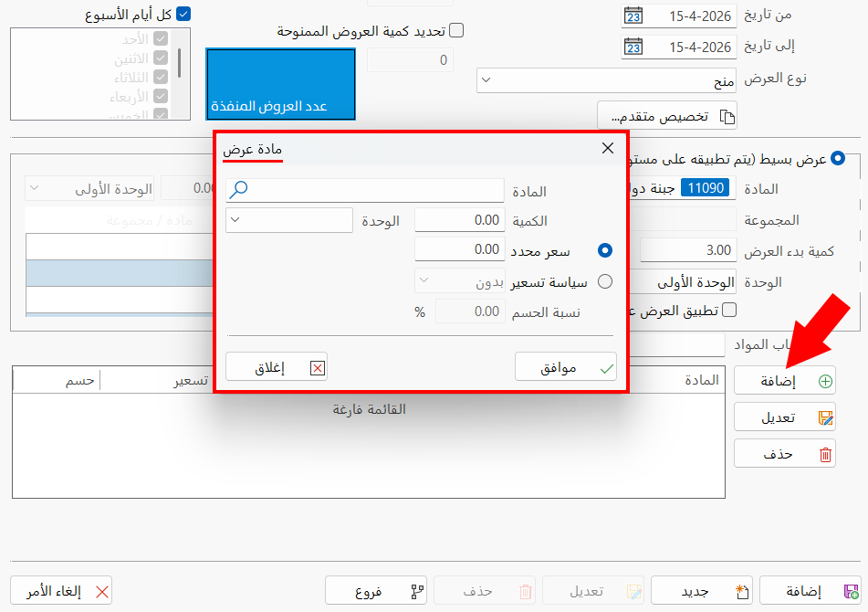Toggle الأحد day checkbox
Image resolution: width=868 pixels, height=612 pixels.
pos(161,38)
